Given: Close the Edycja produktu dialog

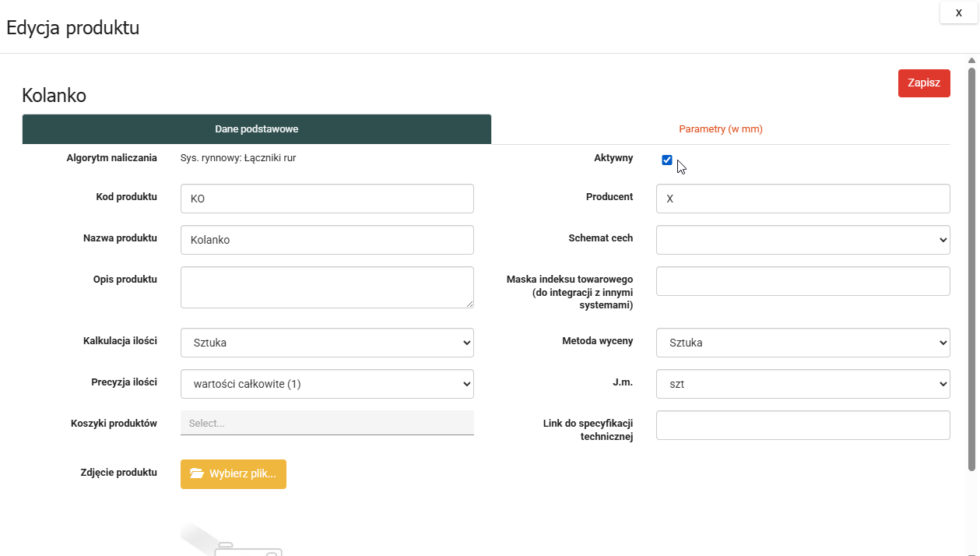Looking at the screenshot, I should pyautogui.click(x=958, y=12).
